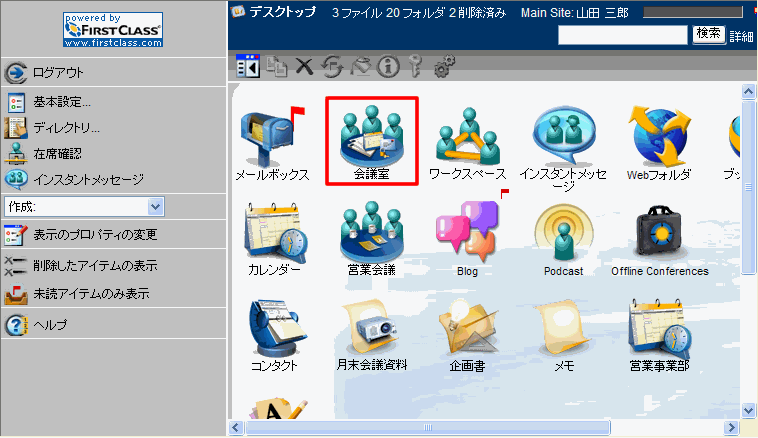The width and height of the screenshot is (758, 438).
Task: Click the info (i) toolbar icon
Action: 388,67
